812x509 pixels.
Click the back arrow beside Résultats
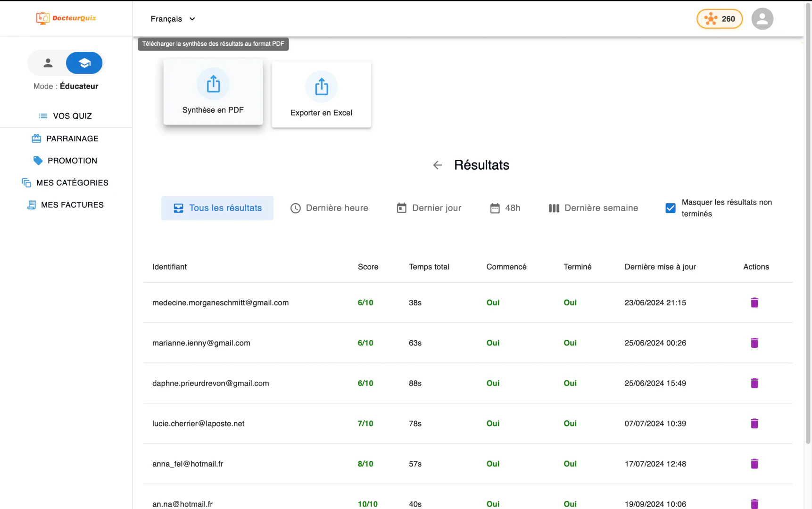438,165
